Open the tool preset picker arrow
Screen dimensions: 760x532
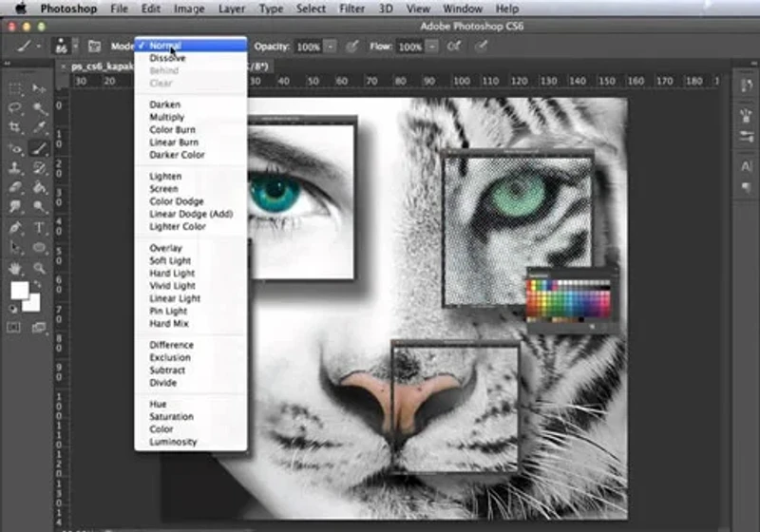[39, 47]
